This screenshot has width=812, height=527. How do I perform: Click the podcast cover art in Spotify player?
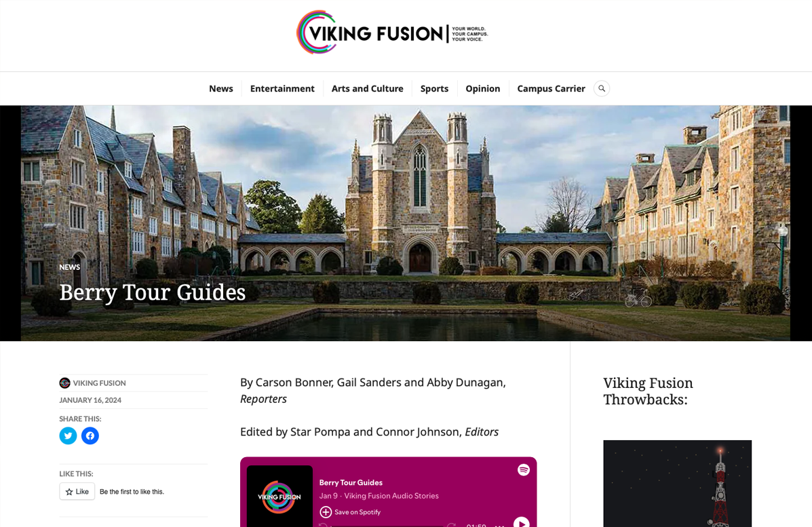[279, 496]
